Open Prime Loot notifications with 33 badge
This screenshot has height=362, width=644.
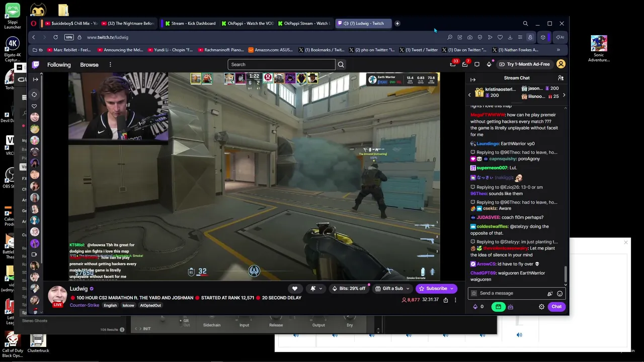453,64
